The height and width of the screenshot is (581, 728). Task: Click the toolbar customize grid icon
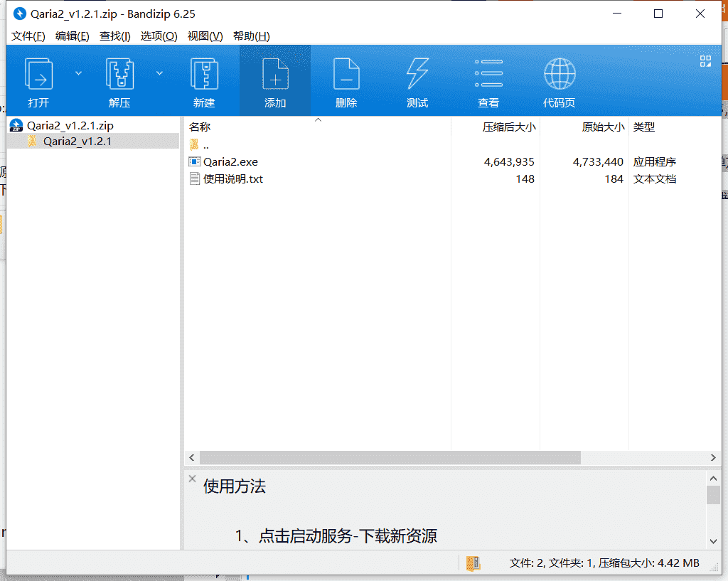click(x=705, y=61)
